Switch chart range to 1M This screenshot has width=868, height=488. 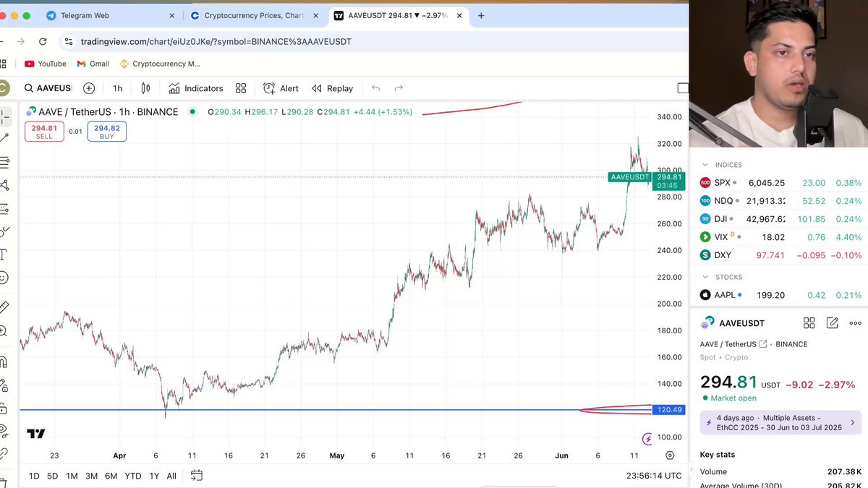72,476
